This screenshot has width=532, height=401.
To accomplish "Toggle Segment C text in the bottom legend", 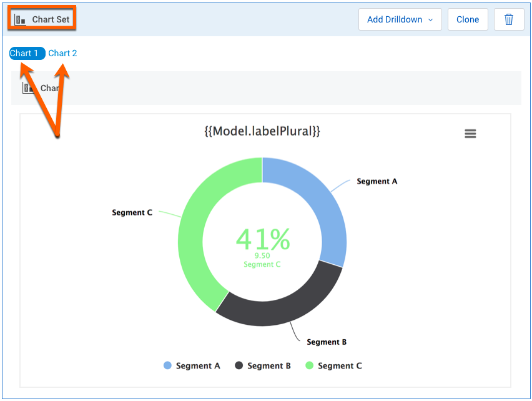I will [x=340, y=365].
